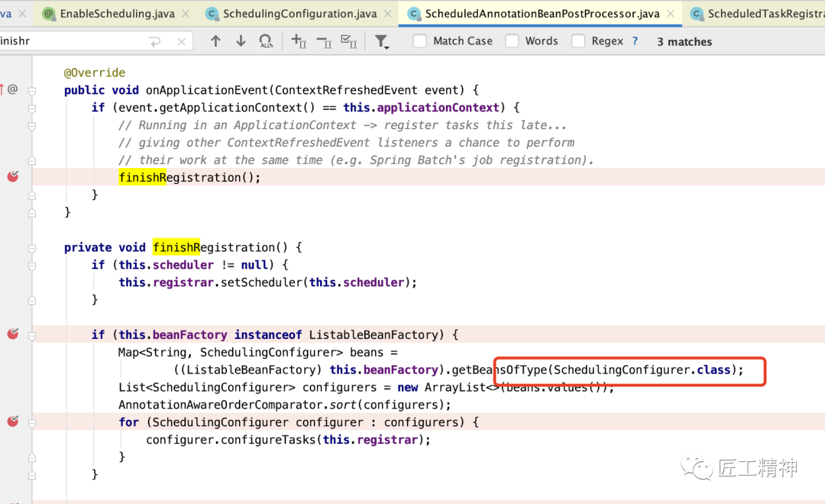Viewport: 825px width, 504px height.
Task: Click the highlighted finishRegistration() call
Action: pos(189,177)
